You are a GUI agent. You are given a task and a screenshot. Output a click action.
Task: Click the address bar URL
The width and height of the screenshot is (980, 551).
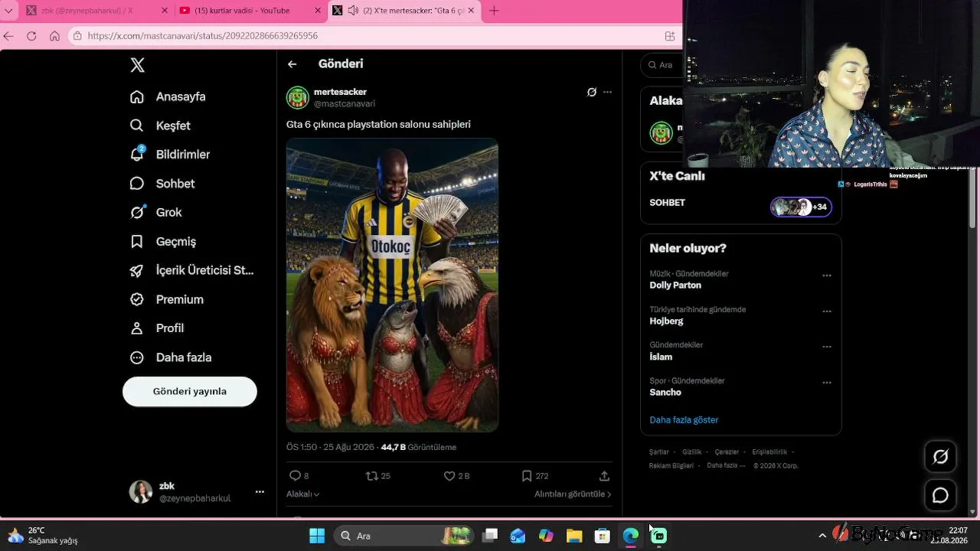point(203,36)
